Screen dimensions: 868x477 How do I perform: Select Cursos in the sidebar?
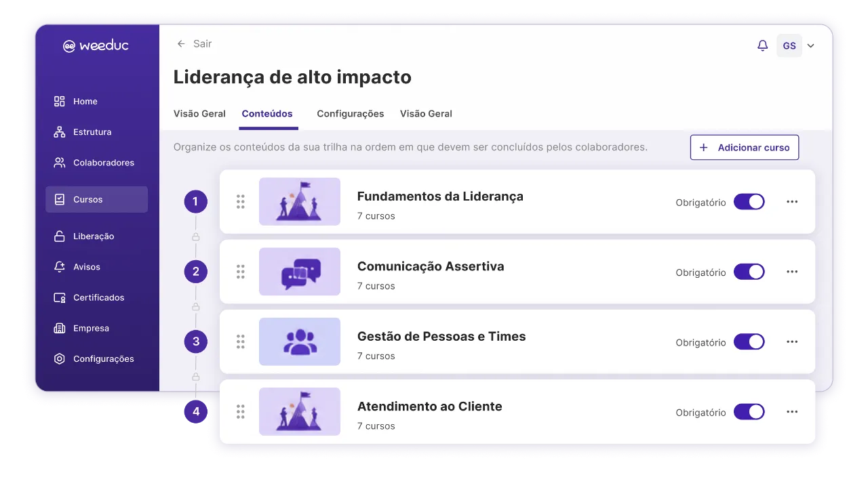click(96, 199)
